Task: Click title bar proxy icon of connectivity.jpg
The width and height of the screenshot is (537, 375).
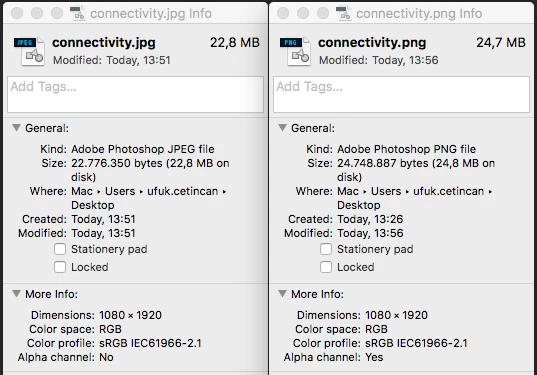Action: click(x=77, y=13)
